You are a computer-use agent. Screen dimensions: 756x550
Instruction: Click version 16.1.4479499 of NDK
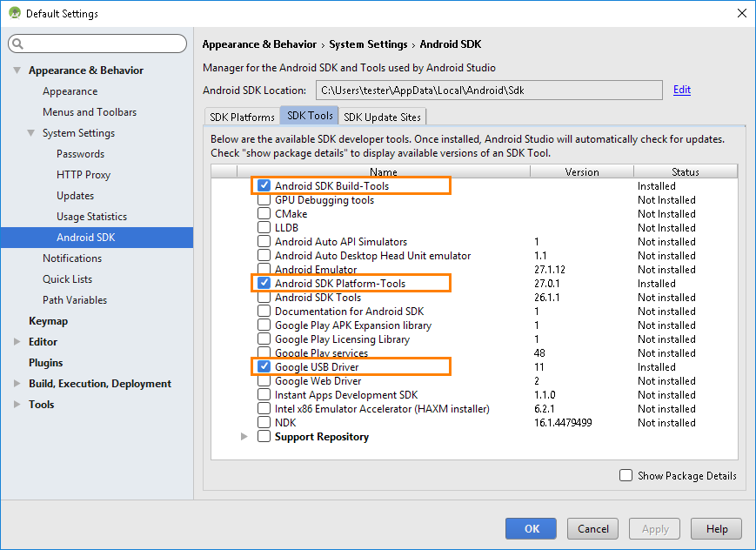[x=563, y=423]
